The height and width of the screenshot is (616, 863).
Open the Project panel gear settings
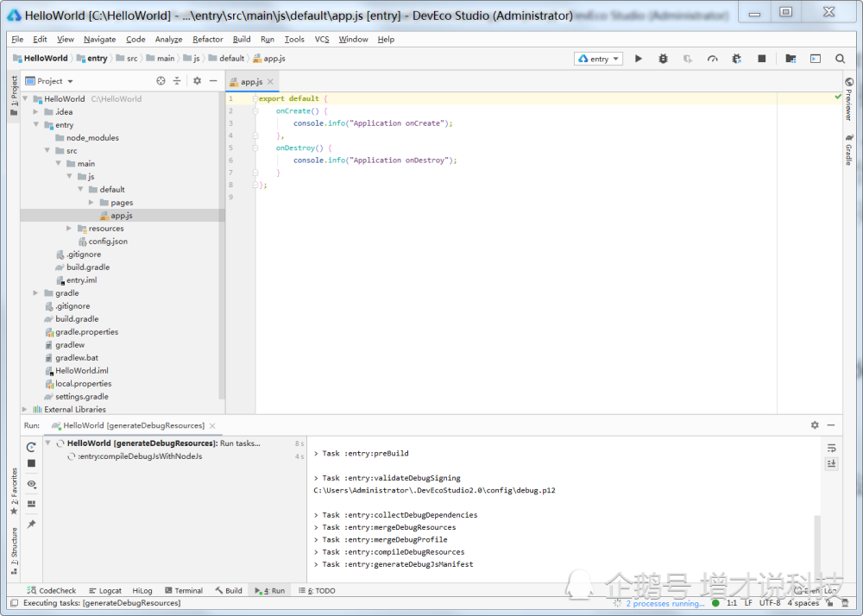click(197, 81)
